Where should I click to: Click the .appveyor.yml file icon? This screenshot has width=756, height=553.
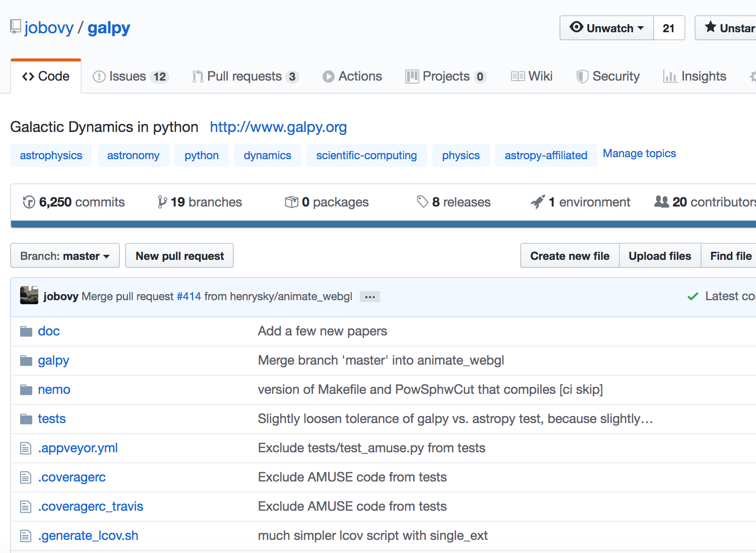point(26,448)
